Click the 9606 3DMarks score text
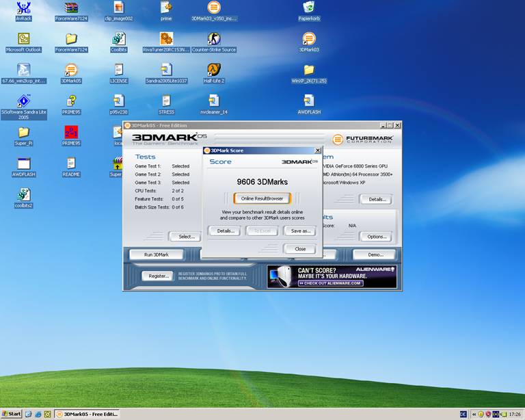Viewport: 525px width, 420px height. point(262,182)
